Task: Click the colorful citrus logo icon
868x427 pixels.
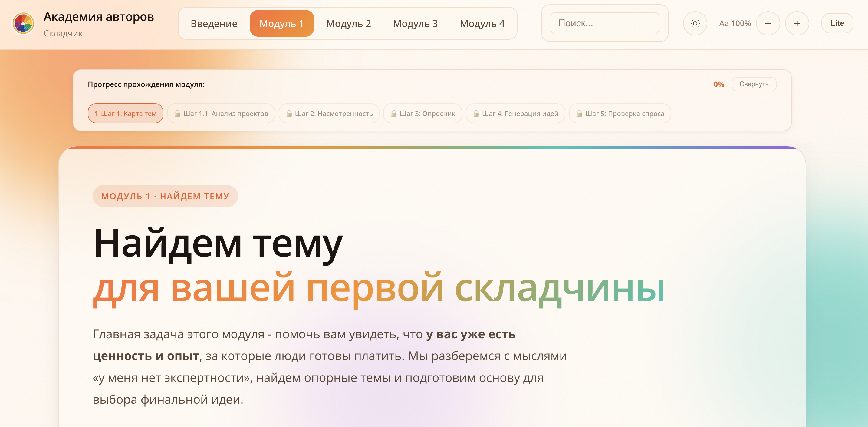Action: (23, 23)
